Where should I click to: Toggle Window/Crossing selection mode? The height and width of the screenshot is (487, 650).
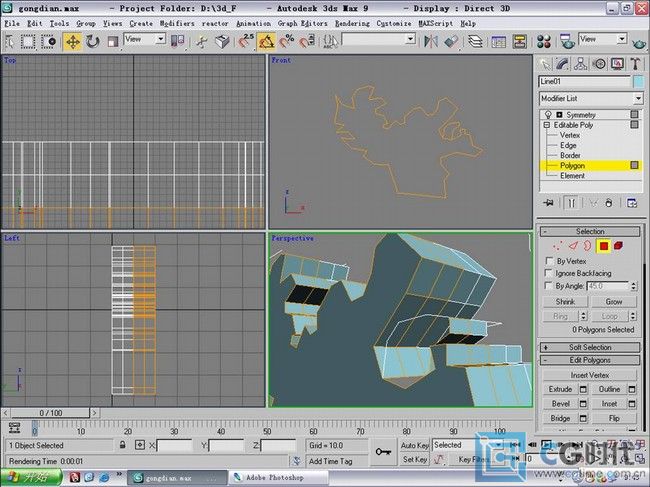(49, 41)
